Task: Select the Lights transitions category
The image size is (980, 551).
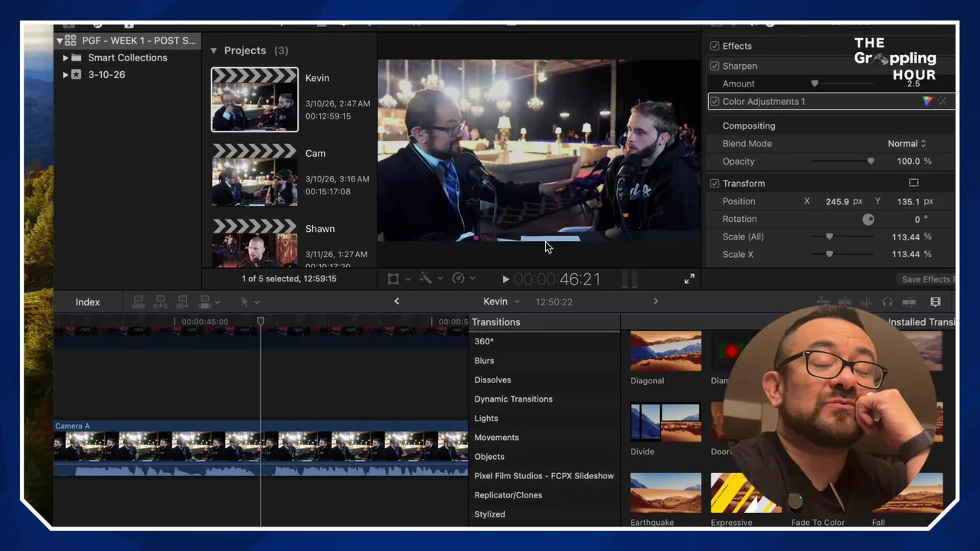Action: pyautogui.click(x=486, y=419)
